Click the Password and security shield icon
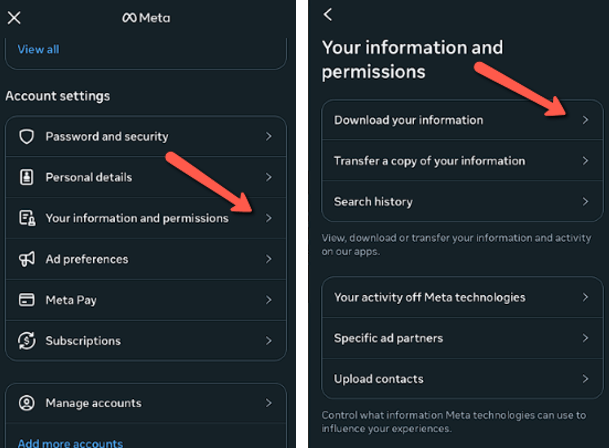609x448 pixels. pos(27,136)
